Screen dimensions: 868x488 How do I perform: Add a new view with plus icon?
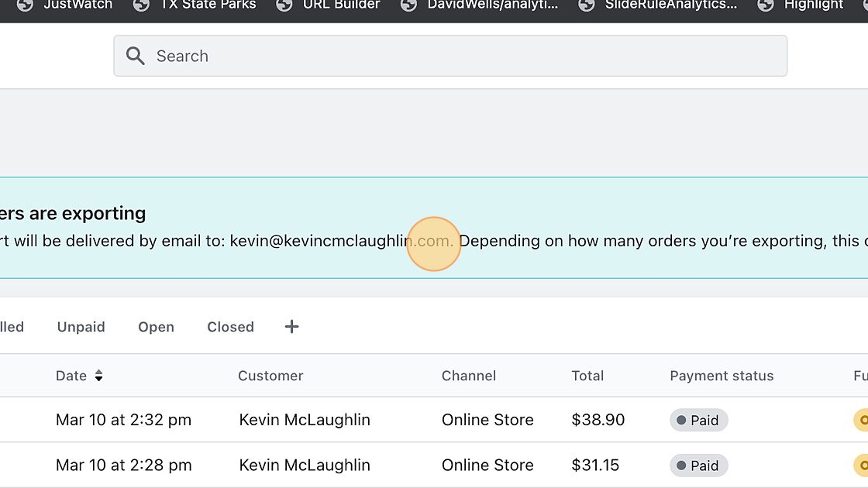click(x=291, y=327)
